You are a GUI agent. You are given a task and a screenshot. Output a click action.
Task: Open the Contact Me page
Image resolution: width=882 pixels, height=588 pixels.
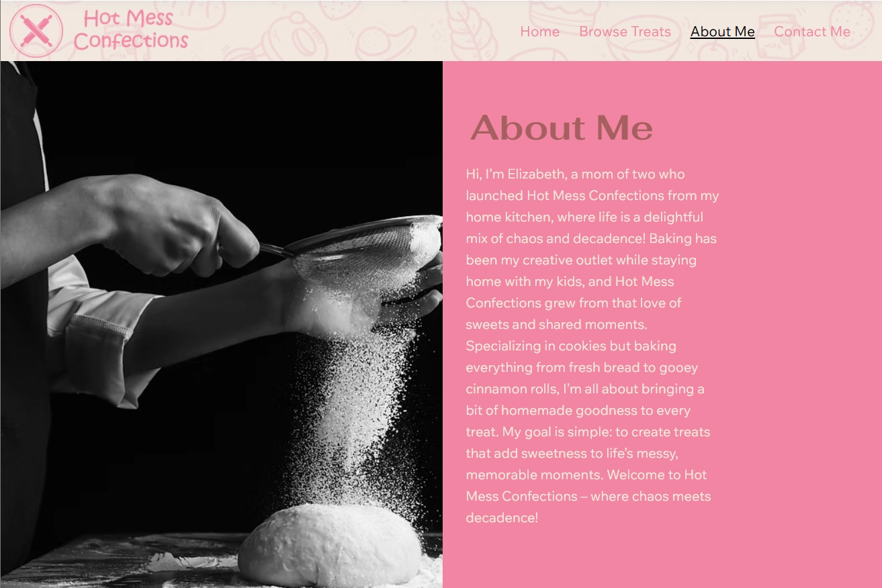[x=812, y=32]
